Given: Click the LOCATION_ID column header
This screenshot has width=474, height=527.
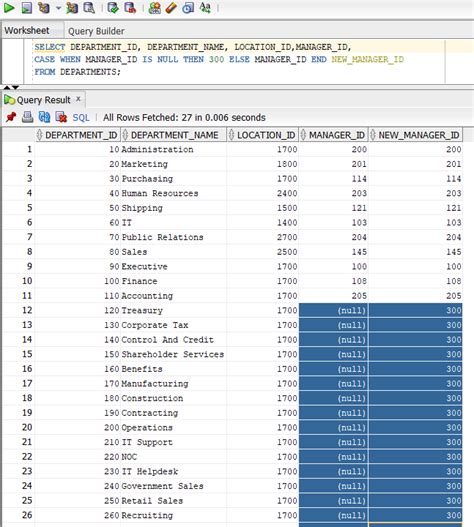Looking at the screenshot, I should 263,135.
